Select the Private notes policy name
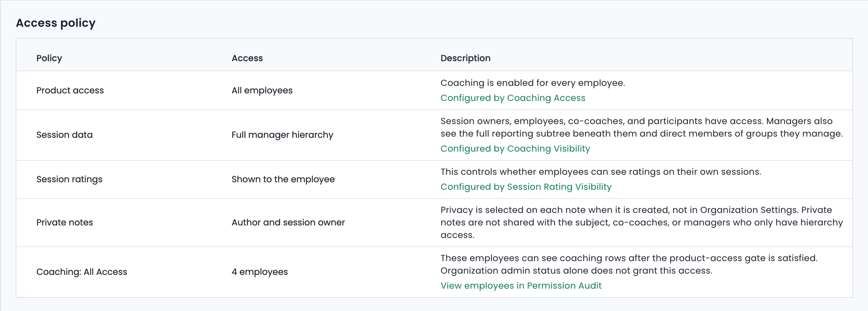 [x=65, y=222]
